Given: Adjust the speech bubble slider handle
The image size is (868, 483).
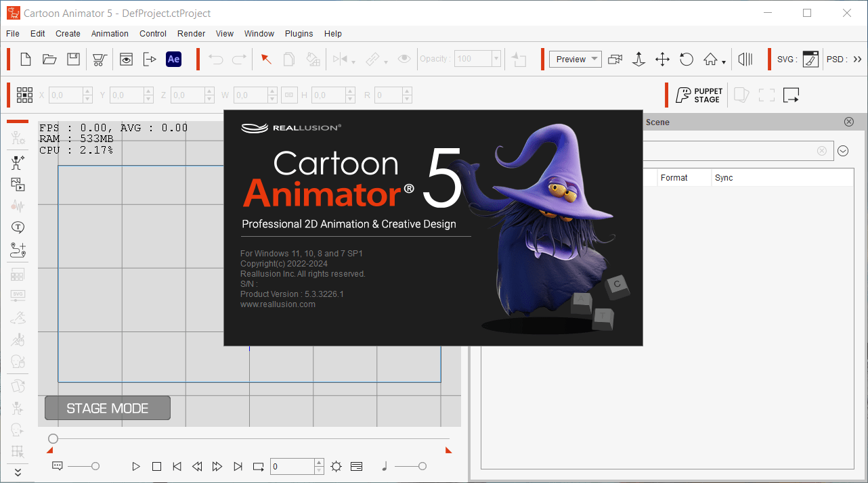Looking at the screenshot, I should click(x=95, y=466).
